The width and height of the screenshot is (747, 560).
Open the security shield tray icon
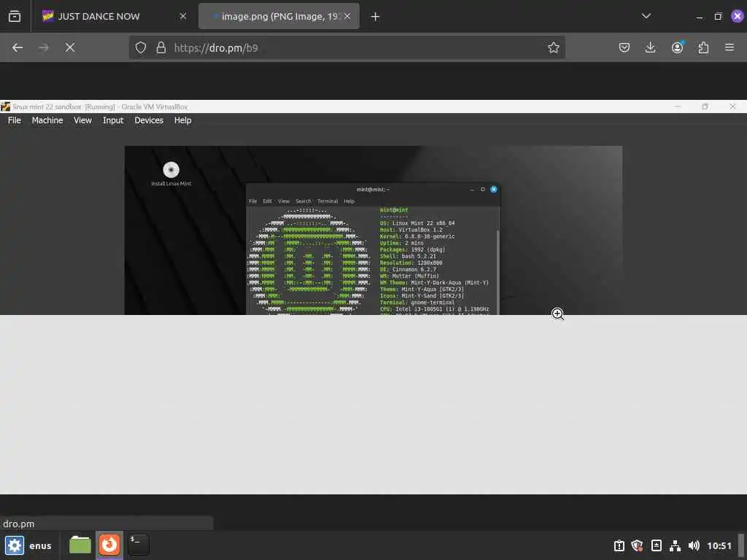pos(638,545)
